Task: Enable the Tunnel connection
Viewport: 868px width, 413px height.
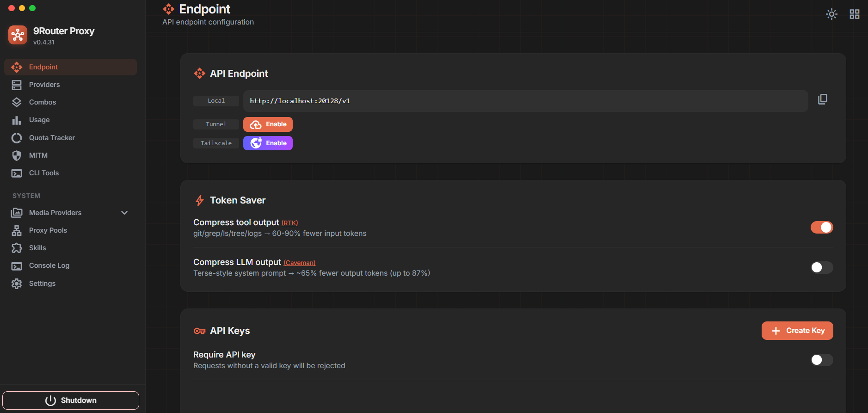Action: (268, 124)
